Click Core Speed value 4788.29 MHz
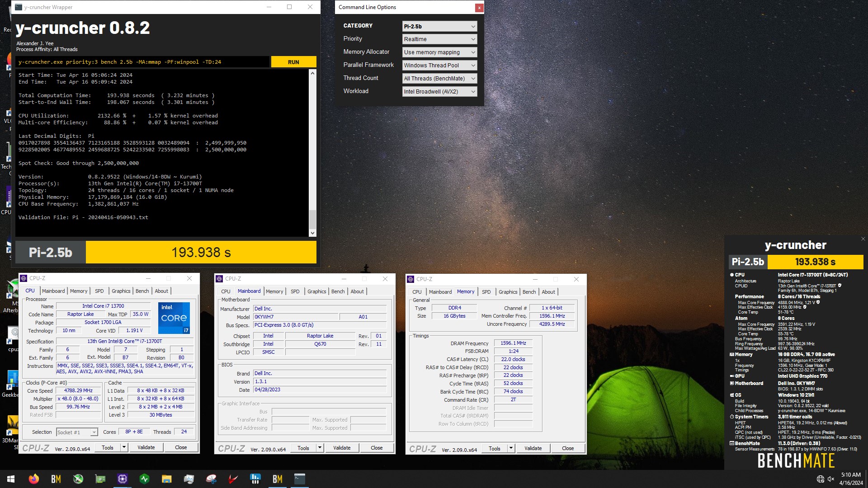 (78, 391)
